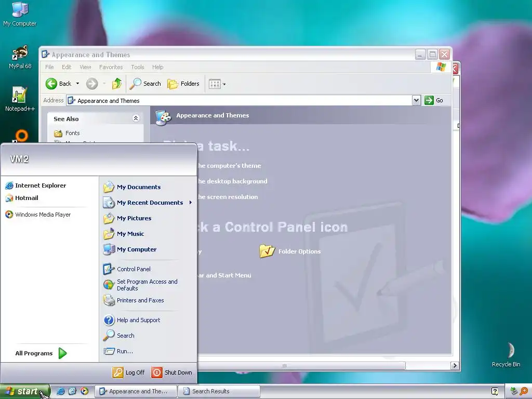
Task: Expand the Address bar dropdown
Action: (416, 100)
